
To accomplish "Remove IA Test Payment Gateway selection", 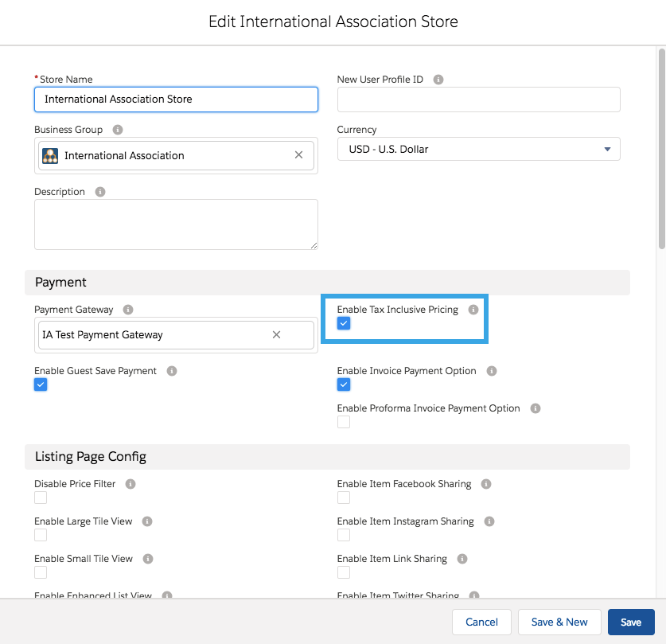I will pyautogui.click(x=276, y=335).
